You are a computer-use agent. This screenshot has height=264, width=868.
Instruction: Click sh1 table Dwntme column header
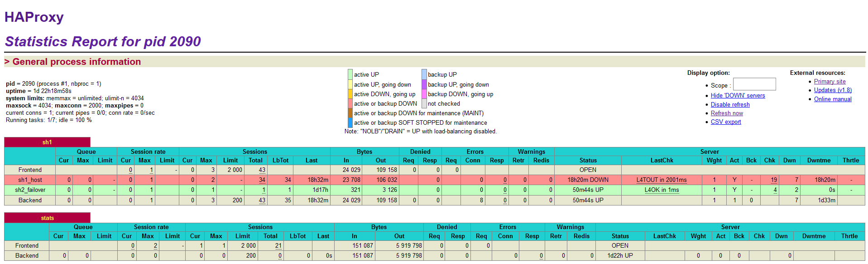coord(819,160)
